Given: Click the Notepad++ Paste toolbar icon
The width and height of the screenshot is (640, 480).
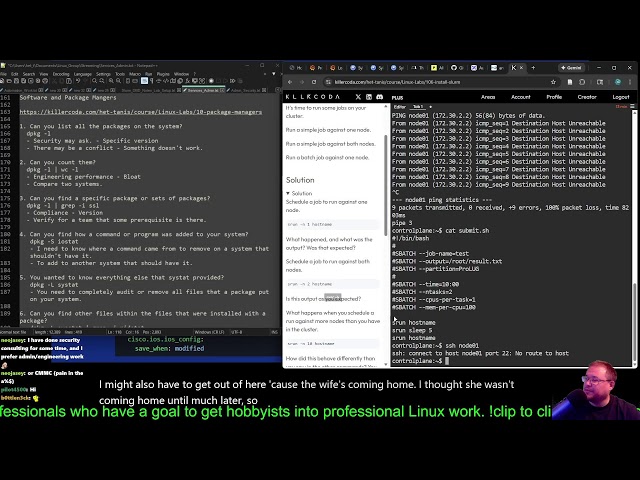Looking at the screenshot, I should click(69, 81).
